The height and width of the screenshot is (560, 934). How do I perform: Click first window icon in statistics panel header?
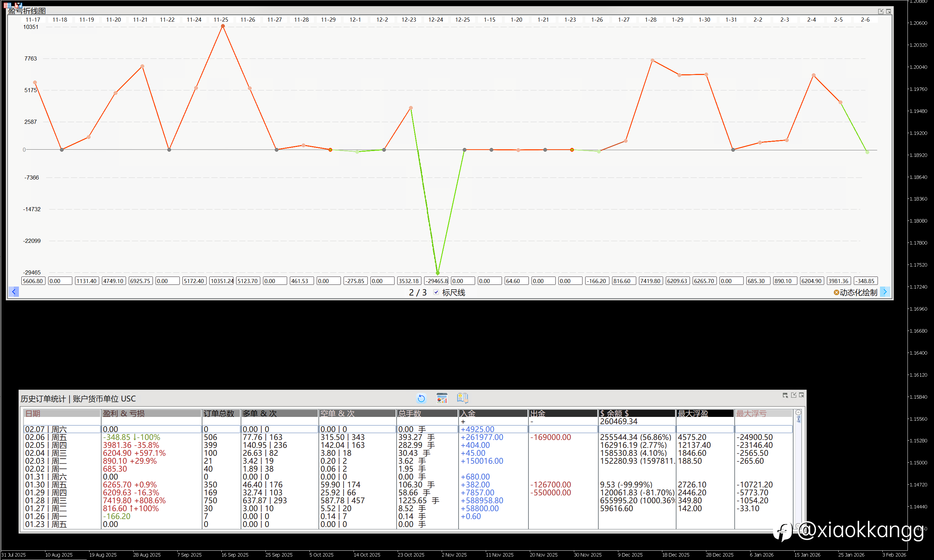point(785,395)
